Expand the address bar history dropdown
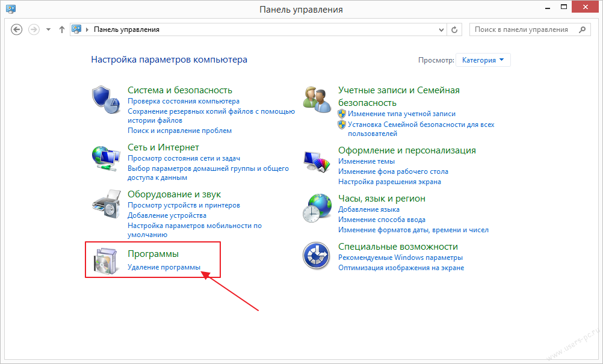603x364 pixels. coord(442,29)
